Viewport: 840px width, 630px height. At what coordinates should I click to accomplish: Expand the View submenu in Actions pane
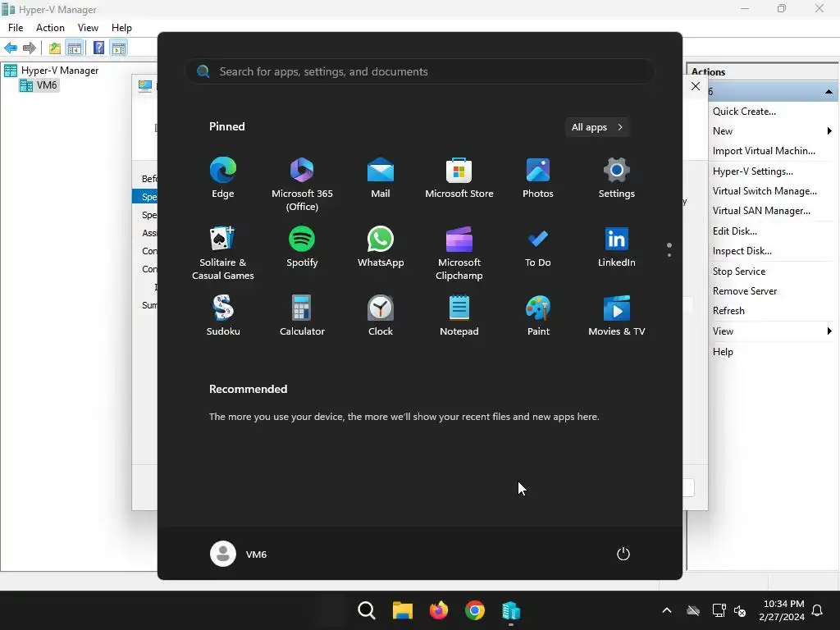click(771, 331)
